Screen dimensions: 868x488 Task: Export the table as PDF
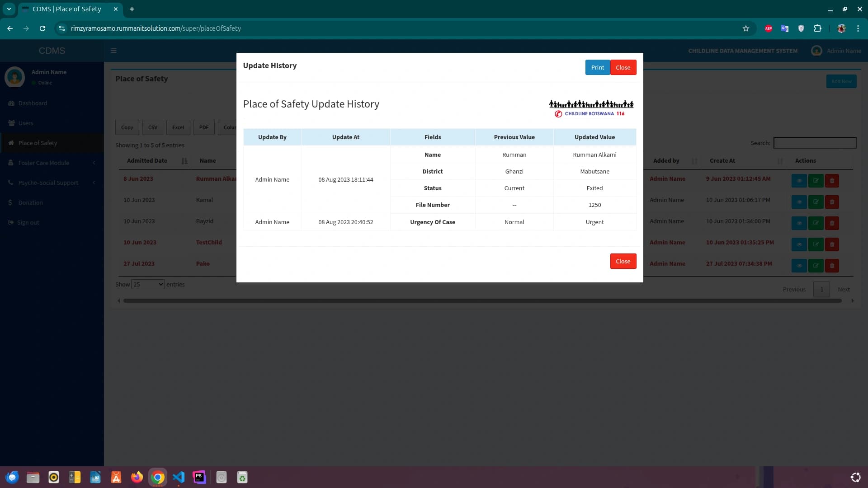click(204, 127)
